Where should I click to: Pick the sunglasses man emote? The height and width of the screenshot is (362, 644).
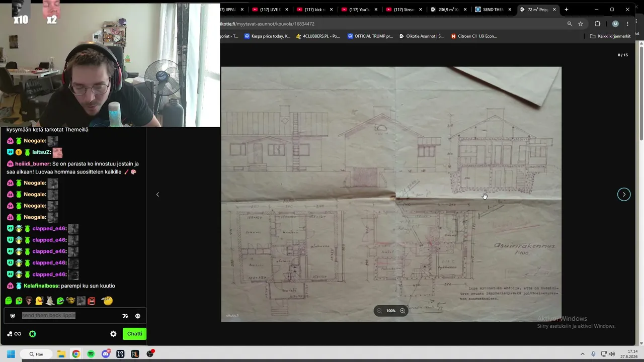coord(29,301)
